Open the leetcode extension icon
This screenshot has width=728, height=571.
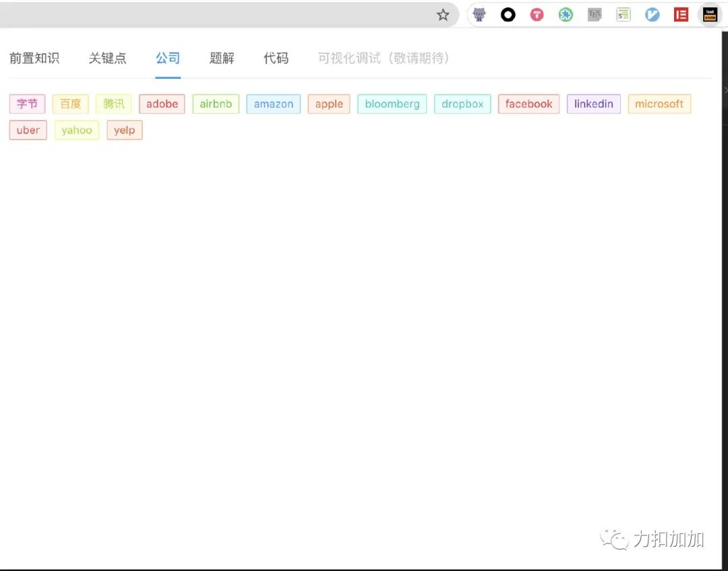click(x=710, y=15)
